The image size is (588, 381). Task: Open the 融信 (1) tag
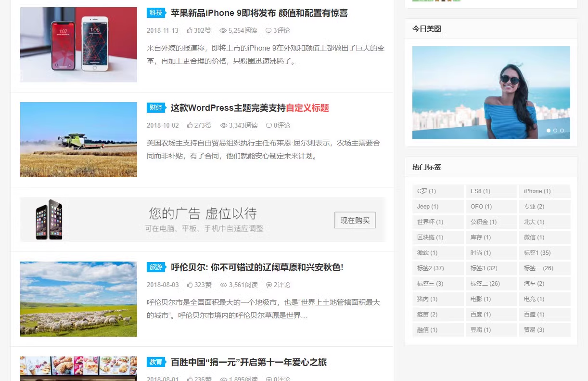(x=438, y=330)
